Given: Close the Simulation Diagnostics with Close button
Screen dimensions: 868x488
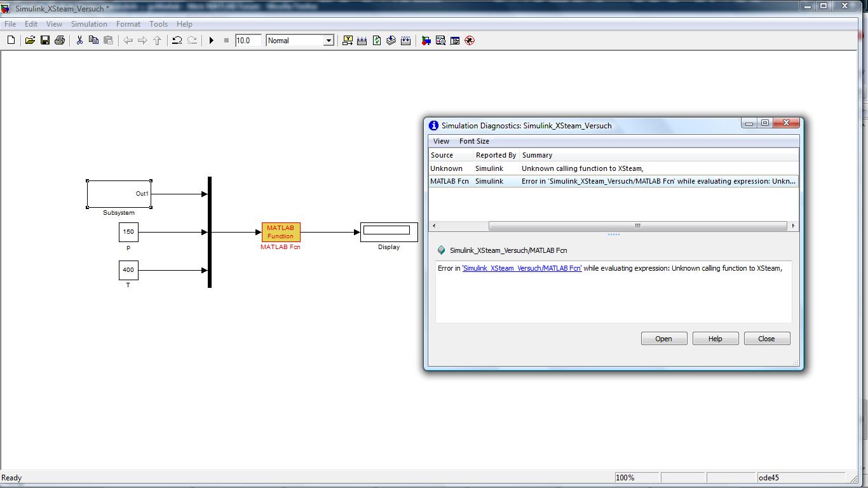Looking at the screenshot, I should [x=766, y=339].
